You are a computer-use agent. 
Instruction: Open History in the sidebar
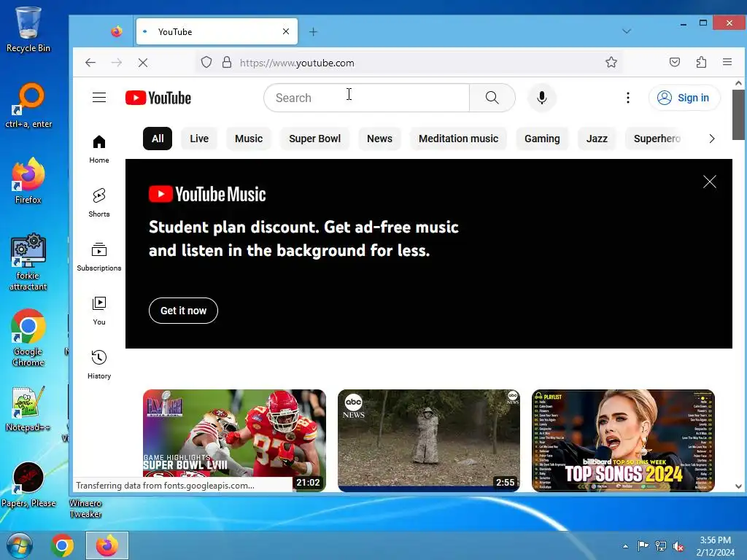pos(99,365)
